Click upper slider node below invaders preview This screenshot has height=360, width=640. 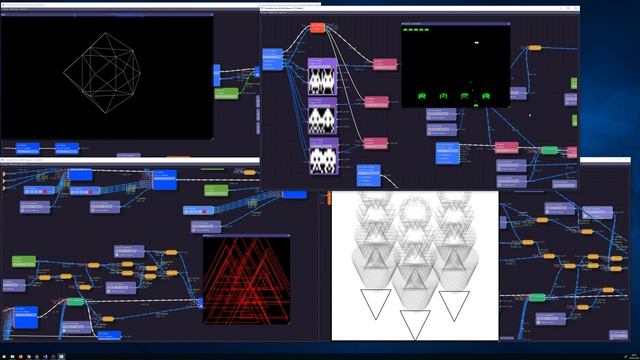tap(441, 114)
